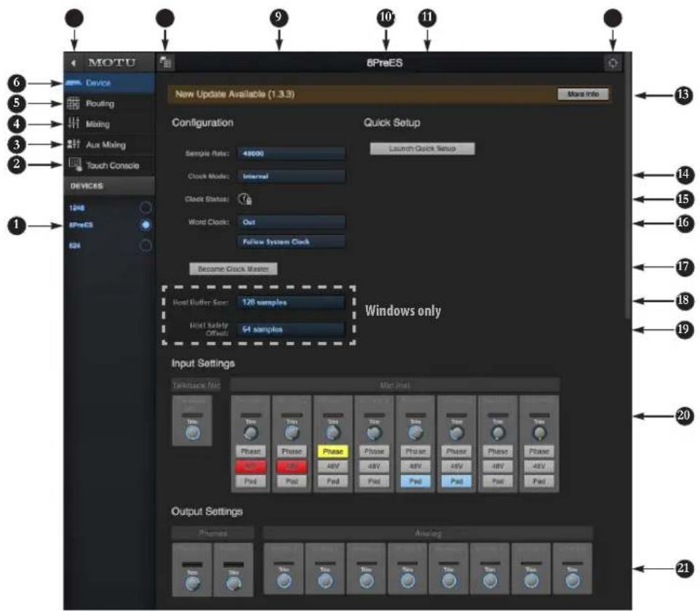Go to the Mixing tab
The width and height of the screenshot is (700, 611).
(x=109, y=124)
